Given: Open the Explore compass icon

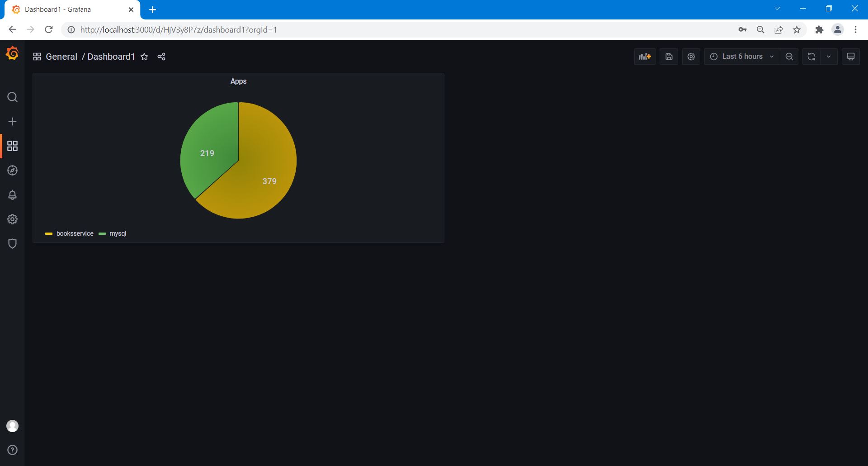Looking at the screenshot, I should (12, 171).
